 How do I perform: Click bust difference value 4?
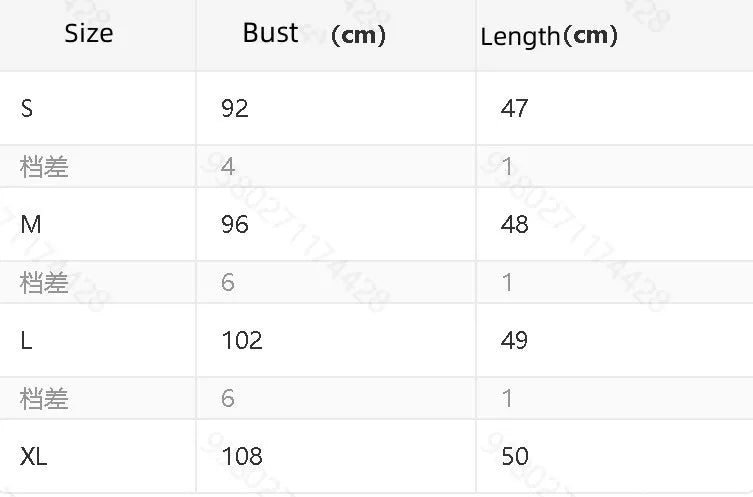(228, 167)
